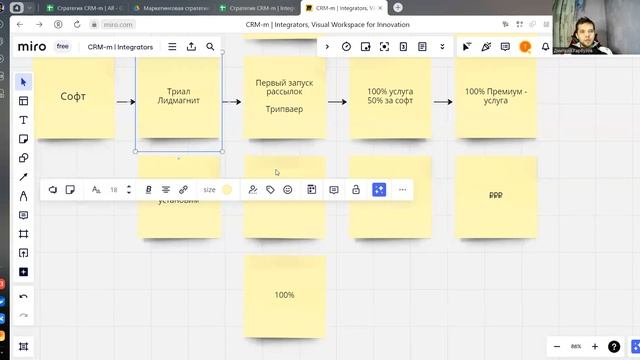This screenshot has height=360, width=640.
Task: Open the notes document icon
Action: 422,47
